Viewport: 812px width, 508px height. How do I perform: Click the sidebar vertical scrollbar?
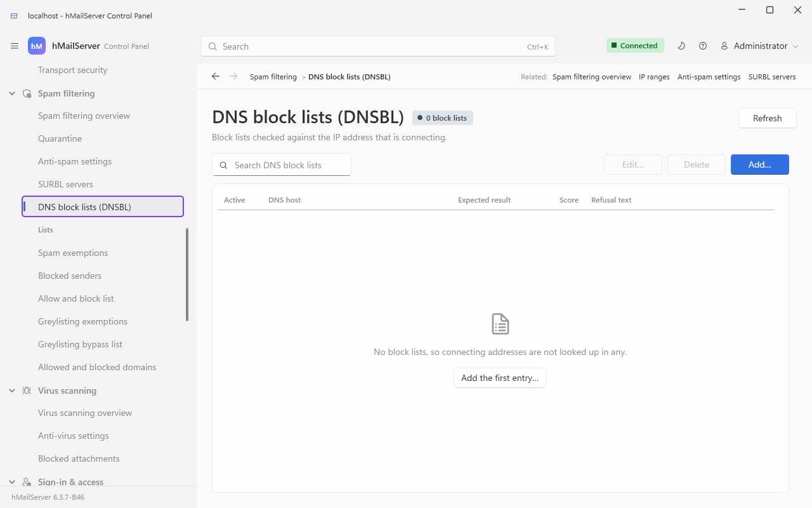coord(187,274)
